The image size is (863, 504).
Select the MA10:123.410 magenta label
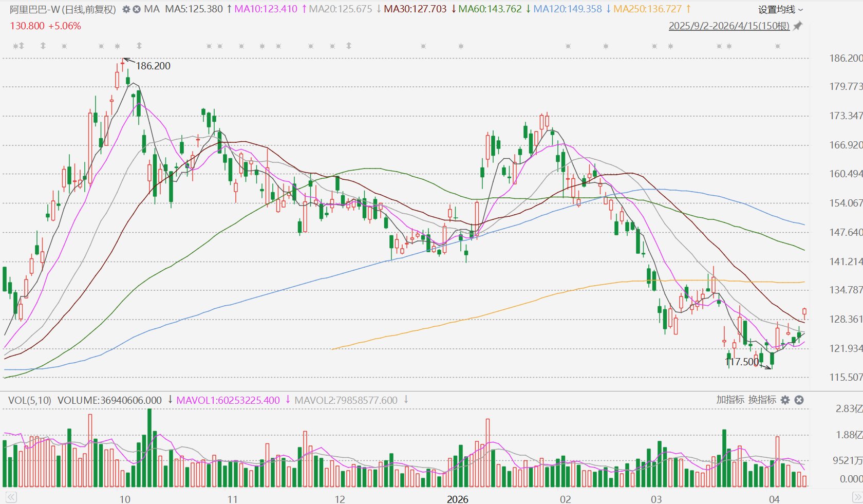click(266, 9)
